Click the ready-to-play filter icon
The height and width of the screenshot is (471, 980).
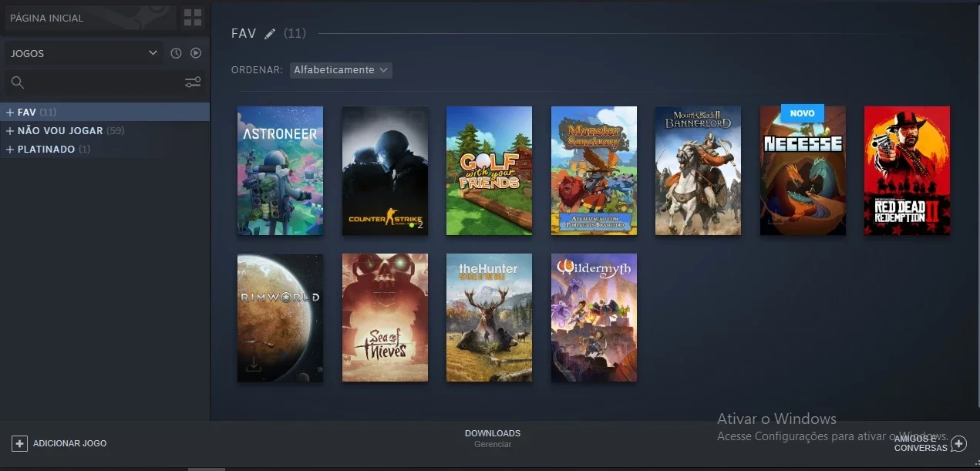coord(196,53)
